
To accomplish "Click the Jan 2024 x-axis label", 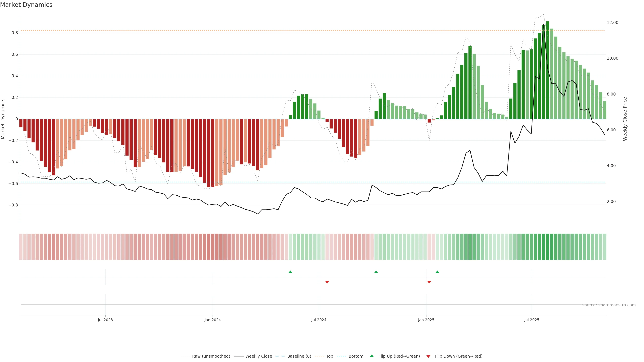I will coord(212,320).
